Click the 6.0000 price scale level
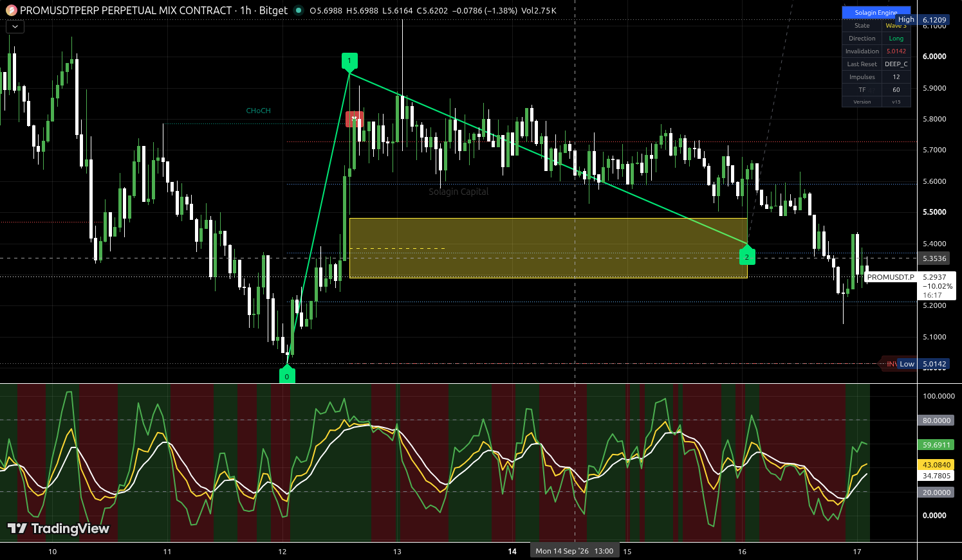 tap(934, 57)
